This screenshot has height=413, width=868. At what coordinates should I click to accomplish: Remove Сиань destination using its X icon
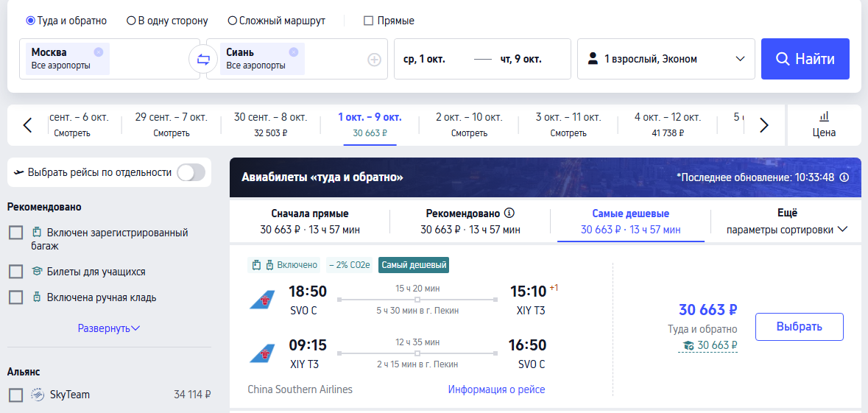[294, 52]
